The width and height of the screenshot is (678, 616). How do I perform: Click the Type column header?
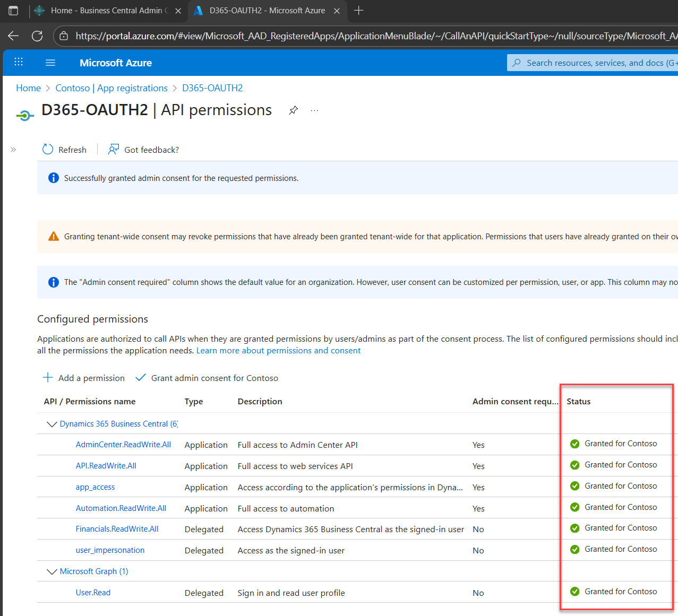(x=194, y=402)
